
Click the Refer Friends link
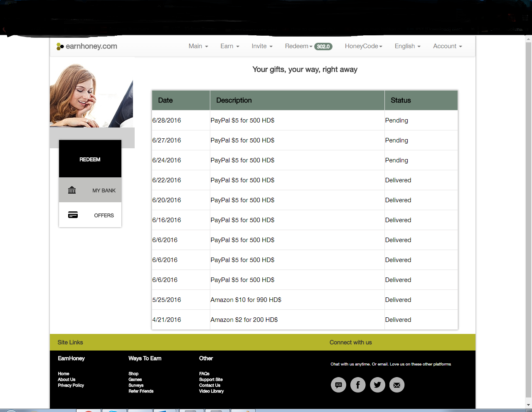point(141,391)
